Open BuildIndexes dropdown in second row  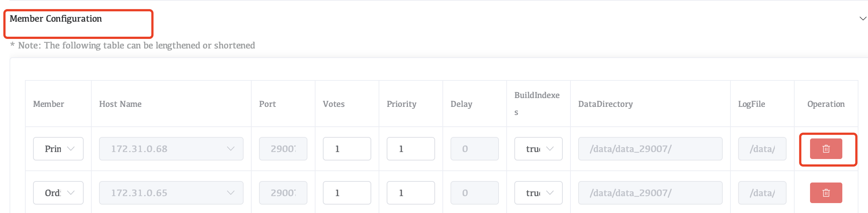[x=538, y=193]
